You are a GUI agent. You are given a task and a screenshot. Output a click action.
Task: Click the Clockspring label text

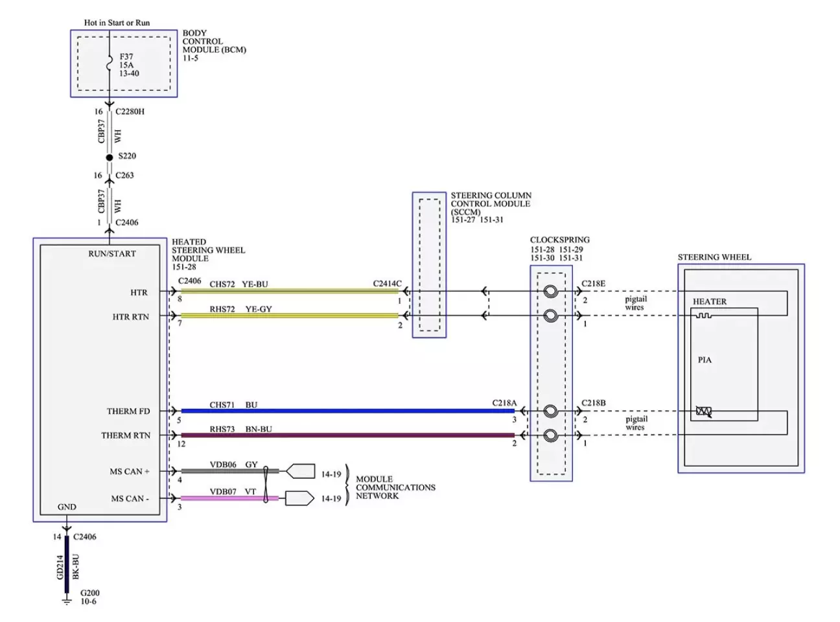click(x=559, y=240)
